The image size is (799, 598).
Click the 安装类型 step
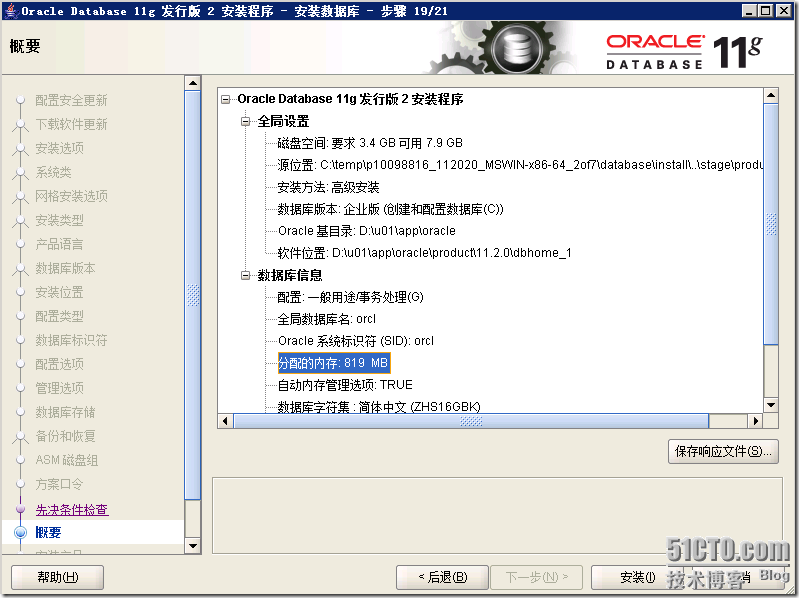click(60, 221)
